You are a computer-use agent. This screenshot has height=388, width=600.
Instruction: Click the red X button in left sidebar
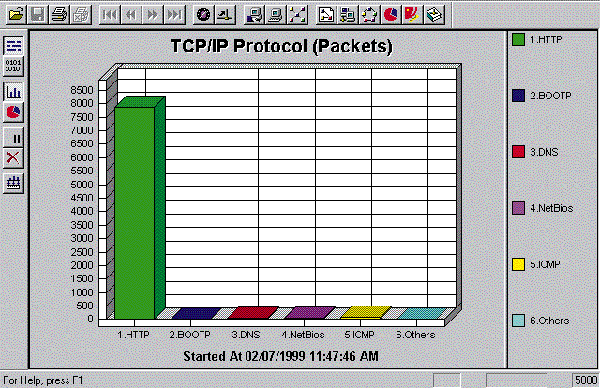(13, 158)
